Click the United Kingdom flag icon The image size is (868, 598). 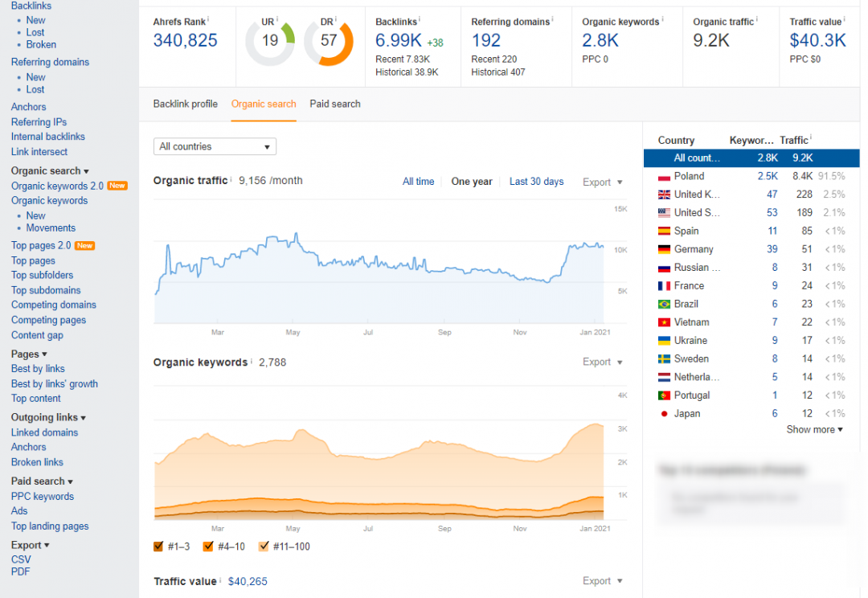[x=664, y=195]
